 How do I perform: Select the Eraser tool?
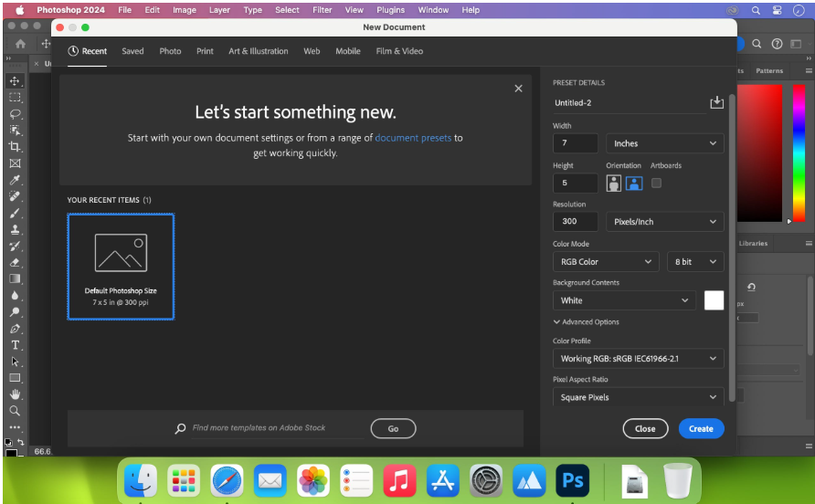tap(15, 262)
